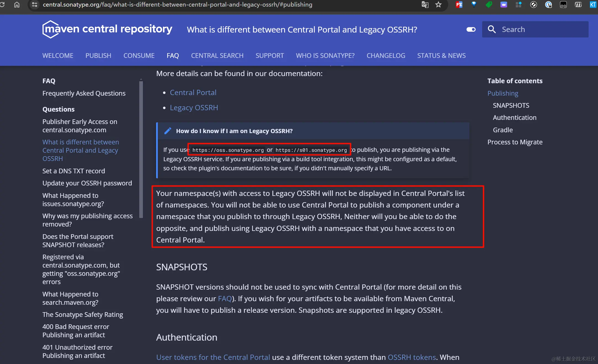
Task: Click the KT extension icon
Action: coord(593,5)
